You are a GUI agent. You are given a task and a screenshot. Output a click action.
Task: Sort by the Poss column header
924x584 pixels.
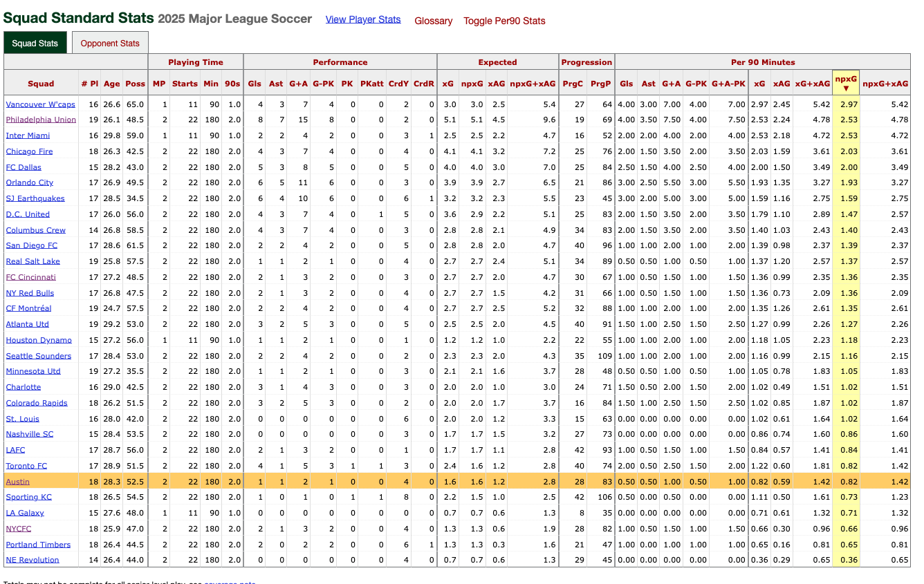point(136,84)
